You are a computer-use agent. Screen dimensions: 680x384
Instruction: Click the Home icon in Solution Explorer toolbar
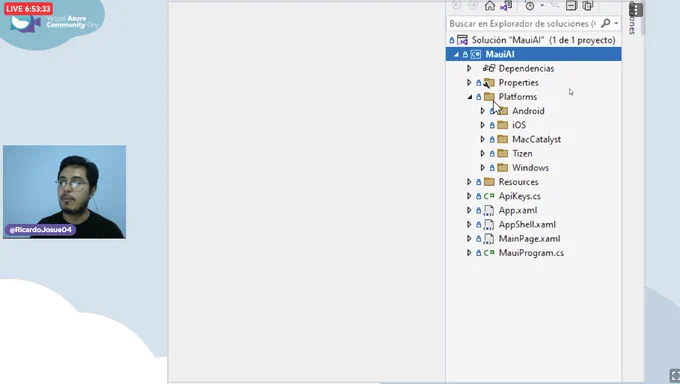490,6
